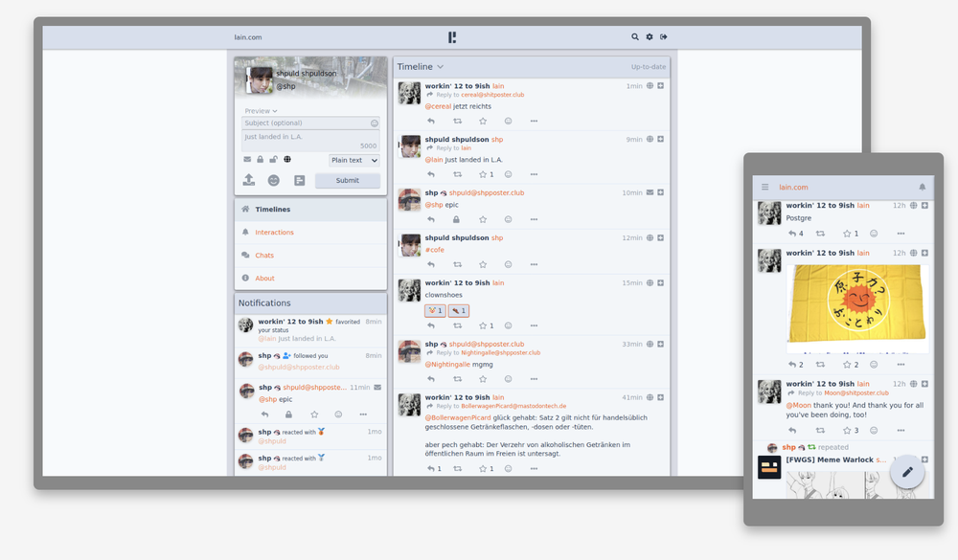The height and width of the screenshot is (560, 958).
Task: Upload a file with the attachment icon
Action: coord(249,180)
